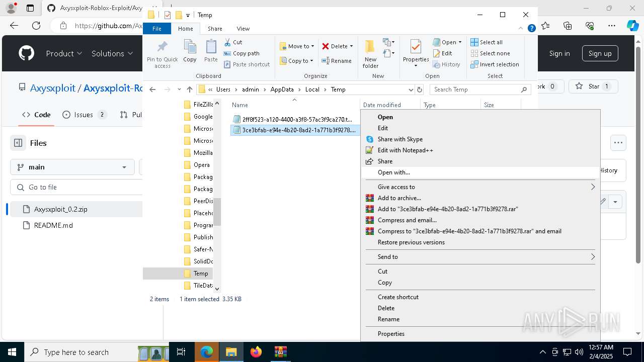Click Select none in the ribbon
Screen dimensions: 644x362
(x=490, y=53)
